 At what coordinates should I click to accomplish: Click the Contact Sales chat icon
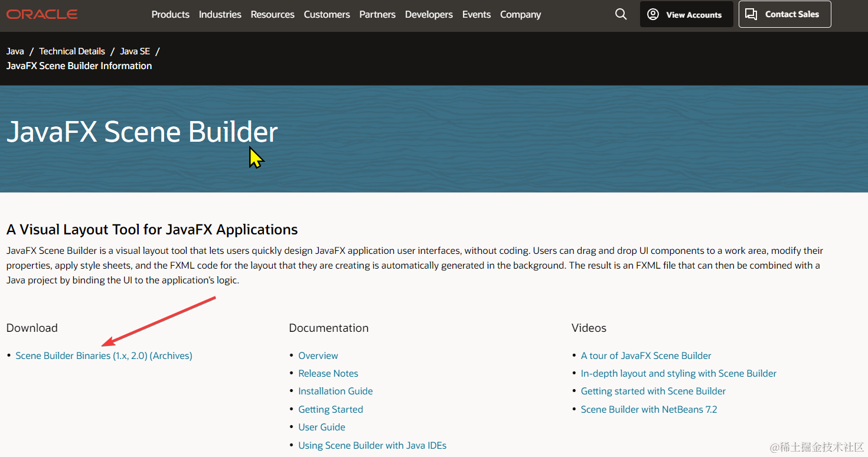(x=751, y=14)
